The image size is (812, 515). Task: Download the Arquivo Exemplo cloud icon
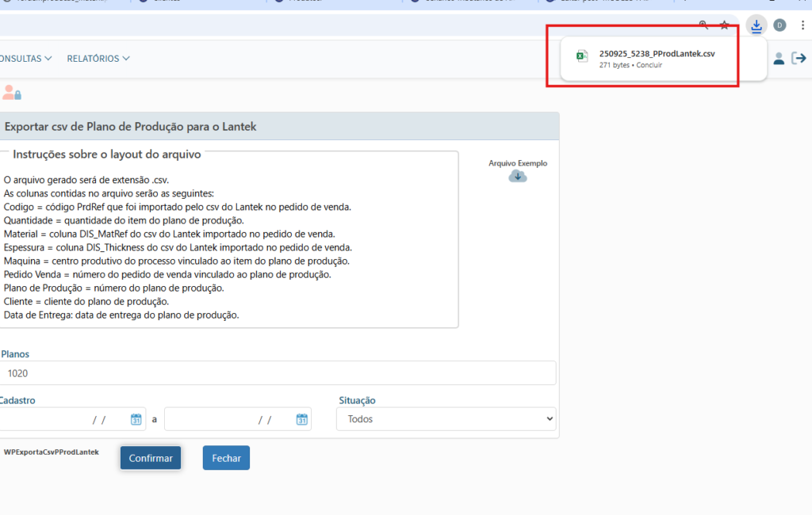click(517, 176)
